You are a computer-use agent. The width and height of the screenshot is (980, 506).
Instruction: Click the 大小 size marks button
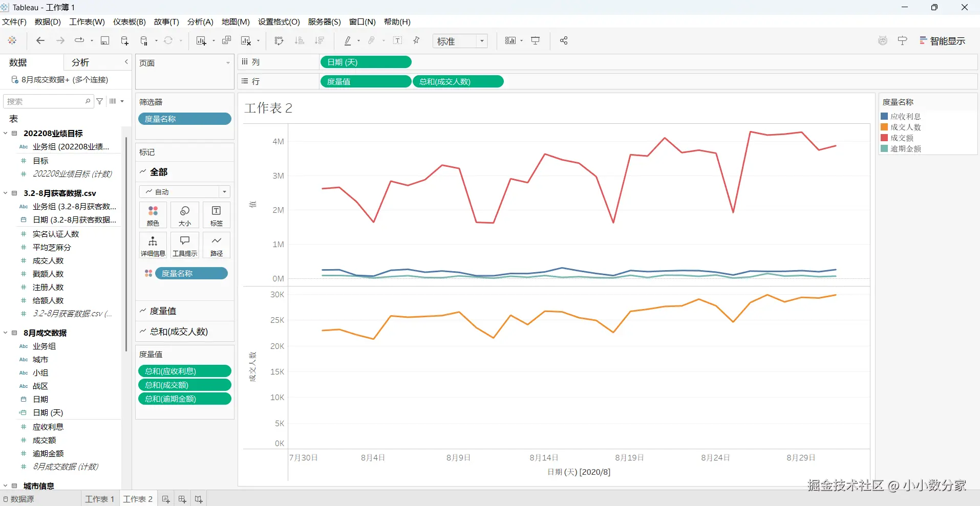coord(185,215)
